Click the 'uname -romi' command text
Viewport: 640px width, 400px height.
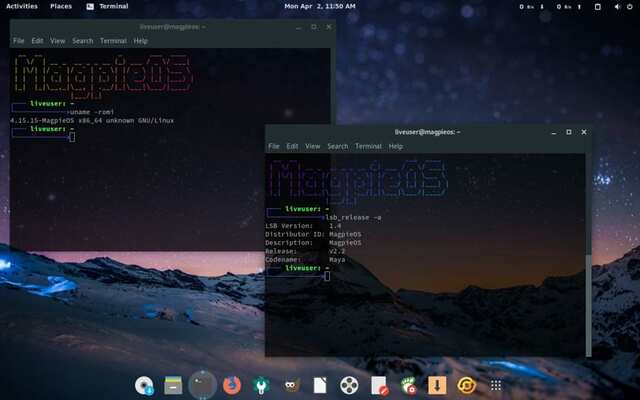pos(92,112)
